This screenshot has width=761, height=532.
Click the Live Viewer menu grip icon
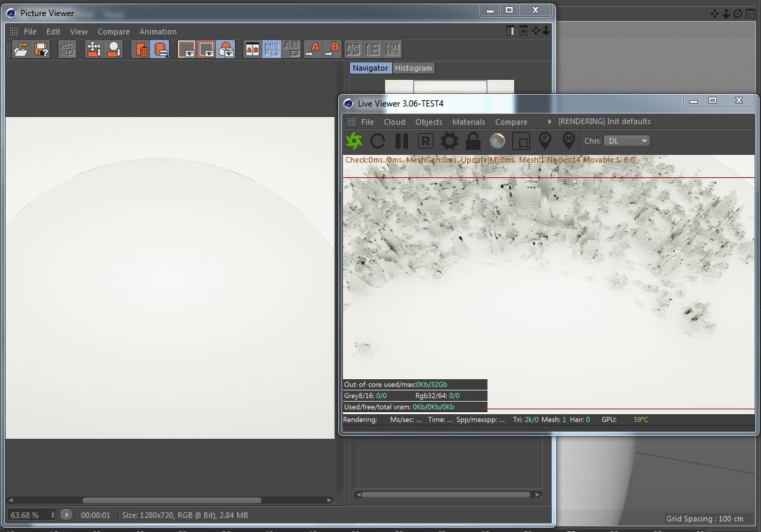click(351, 122)
